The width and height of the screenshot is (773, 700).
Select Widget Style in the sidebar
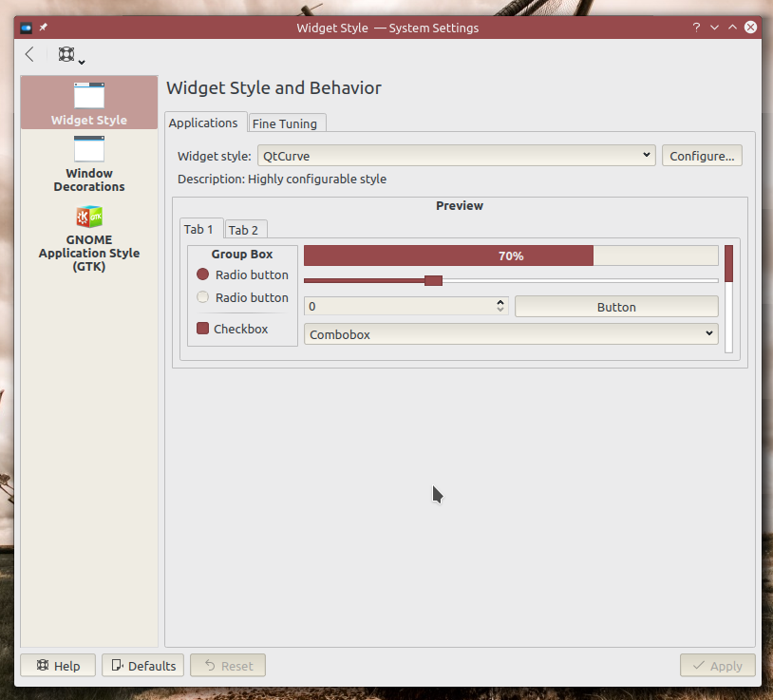pyautogui.click(x=89, y=103)
